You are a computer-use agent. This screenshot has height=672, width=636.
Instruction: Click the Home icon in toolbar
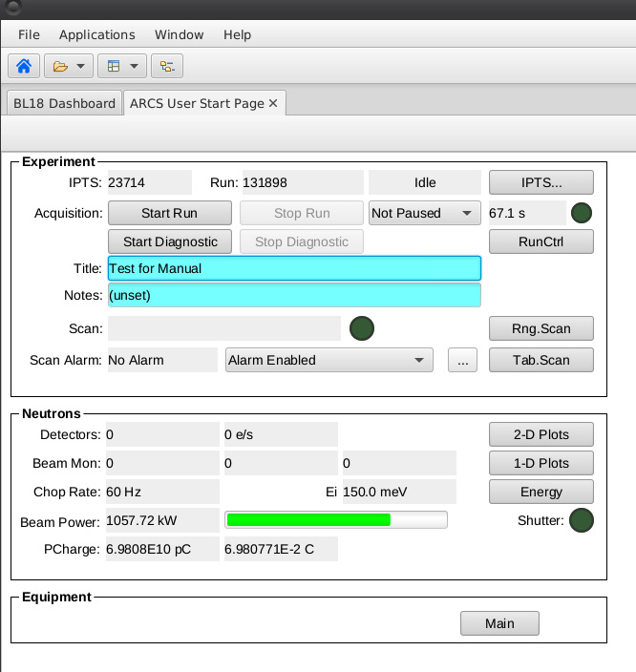[24, 66]
